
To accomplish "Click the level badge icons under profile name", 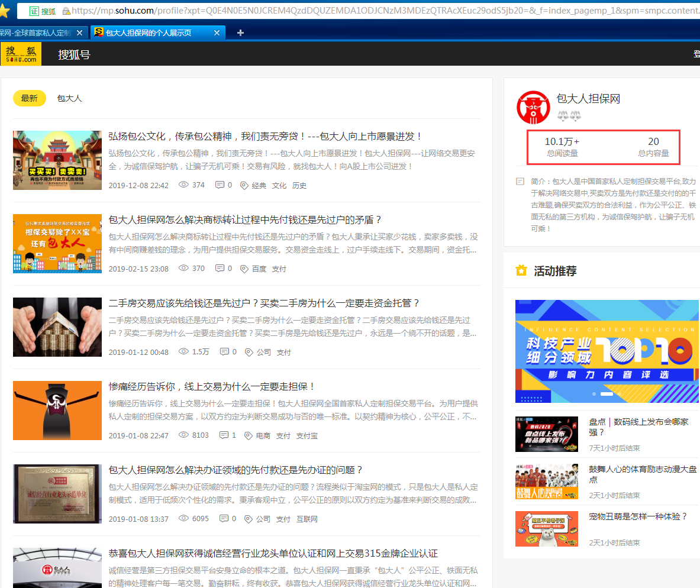I will tap(569, 116).
